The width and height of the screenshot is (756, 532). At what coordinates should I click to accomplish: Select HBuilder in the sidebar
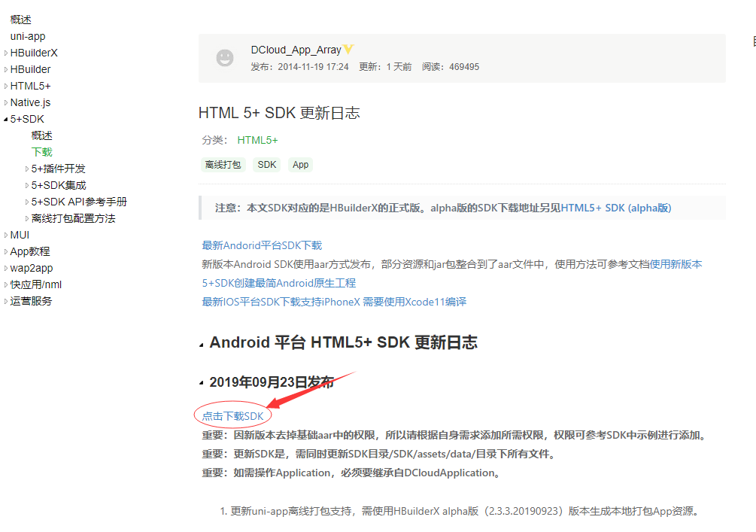coord(30,69)
